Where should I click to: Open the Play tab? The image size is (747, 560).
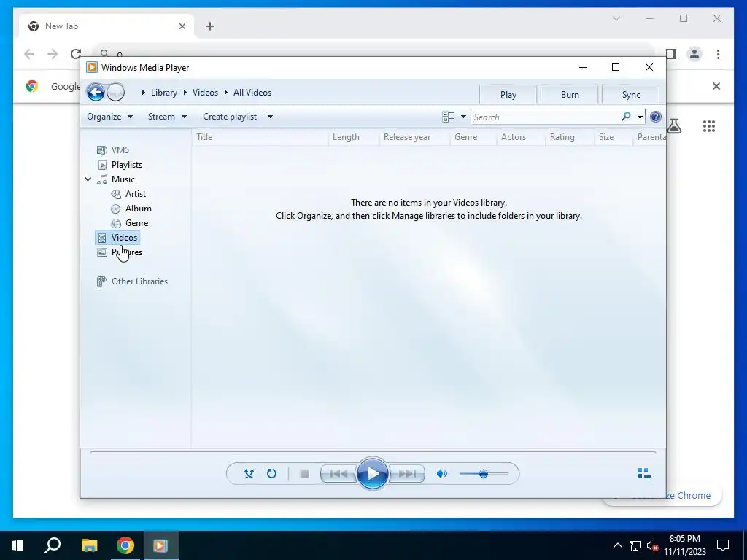coord(508,94)
